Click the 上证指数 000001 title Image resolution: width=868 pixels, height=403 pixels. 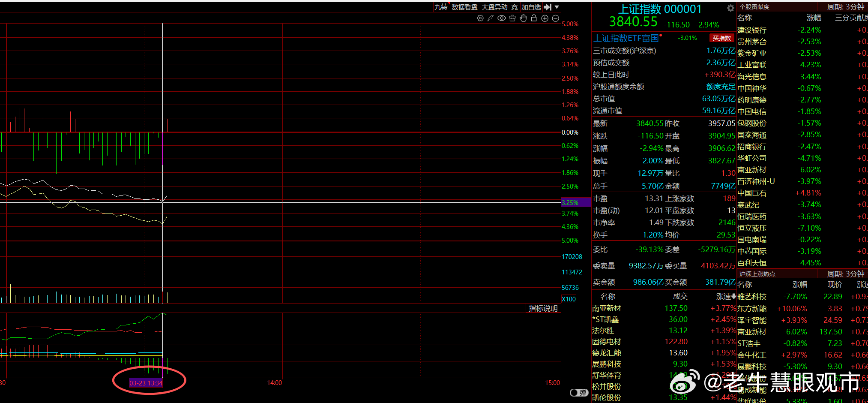tap(660, 9)
